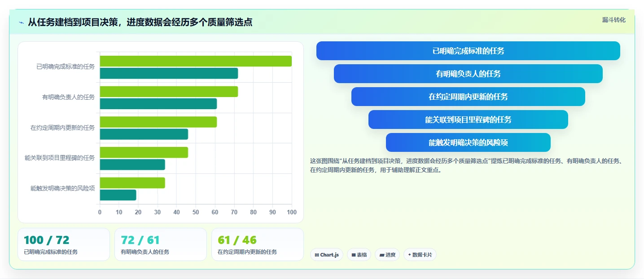Click the Chart.js tag chip

(x=327, y=255)
